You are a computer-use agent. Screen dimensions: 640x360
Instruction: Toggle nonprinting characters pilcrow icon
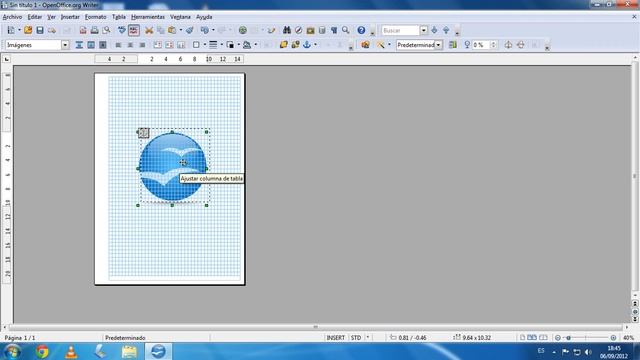(x=334, y=30)
